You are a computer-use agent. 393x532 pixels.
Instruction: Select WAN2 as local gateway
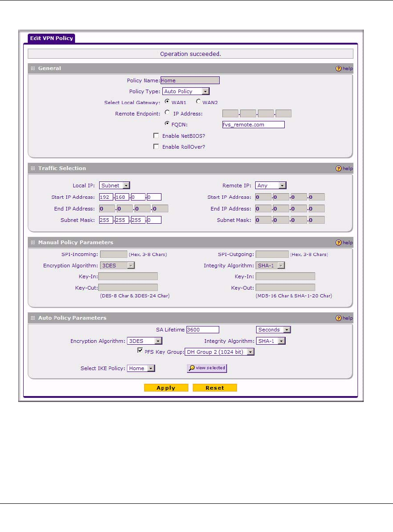click(x=198, y=101)
